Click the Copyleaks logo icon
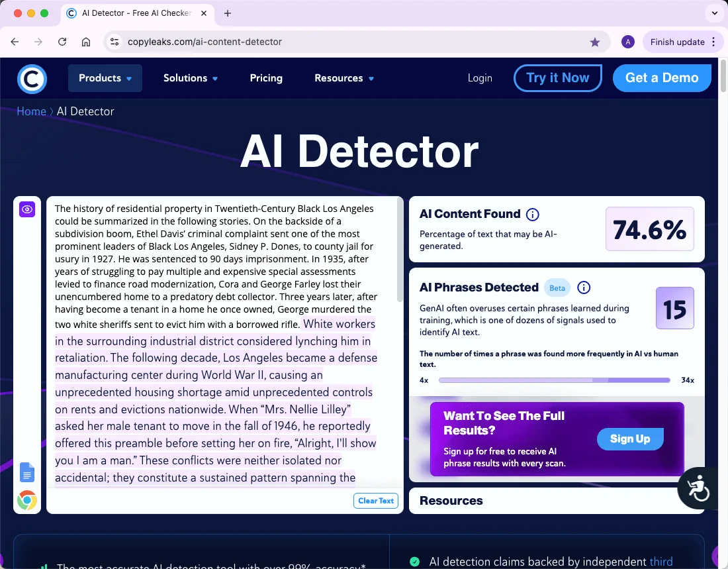728x569 pixels. click(x=32, y=79)
